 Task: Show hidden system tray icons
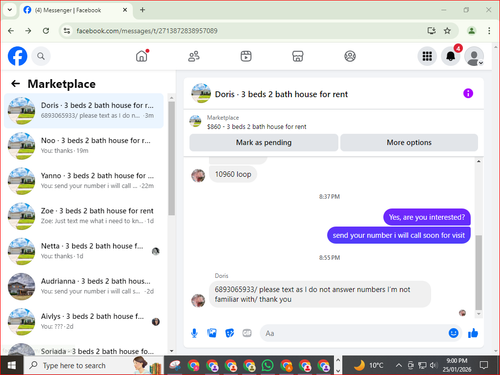click(398, 365)
